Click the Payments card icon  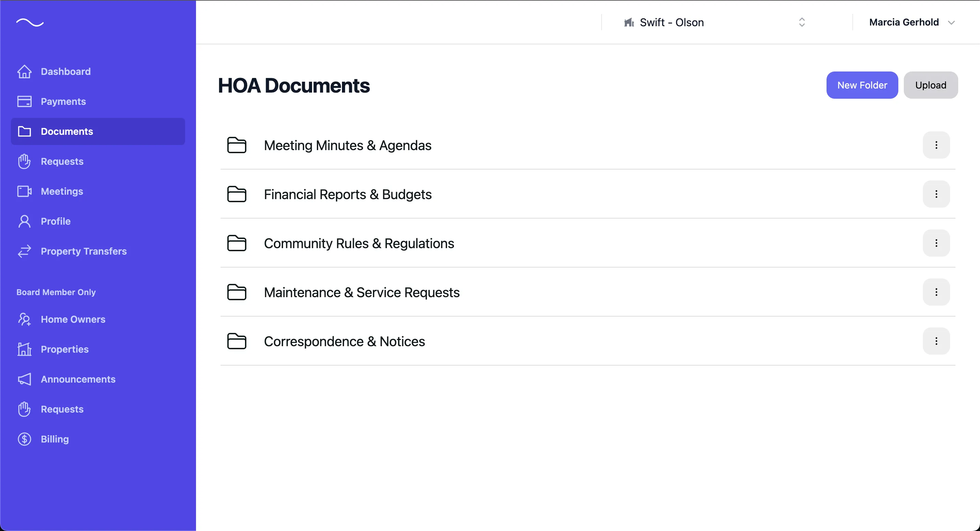click(x=24, y=101)
